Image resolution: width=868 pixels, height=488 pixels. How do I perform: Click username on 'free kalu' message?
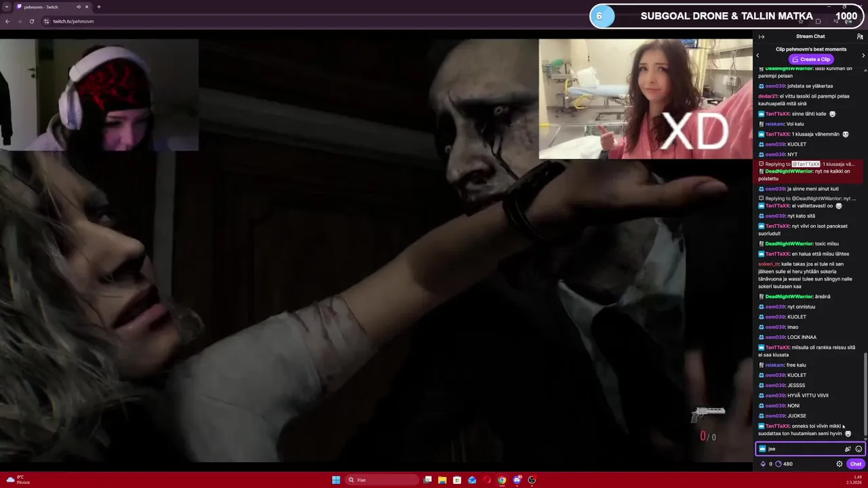(x=774, y=365)
